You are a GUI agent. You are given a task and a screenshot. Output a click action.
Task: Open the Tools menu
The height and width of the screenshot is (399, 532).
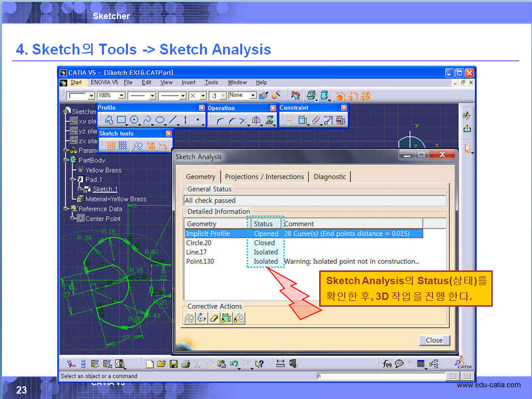pos(211,82)
